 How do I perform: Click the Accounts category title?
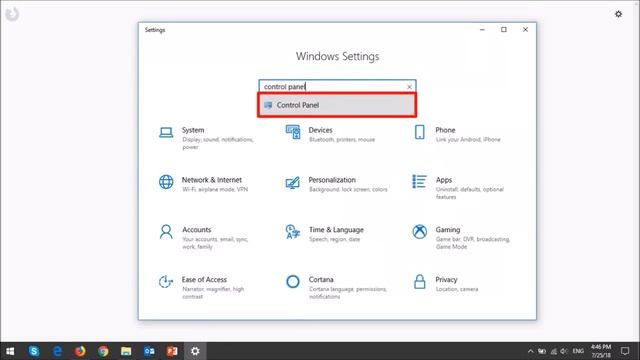(x=196, y=229)
